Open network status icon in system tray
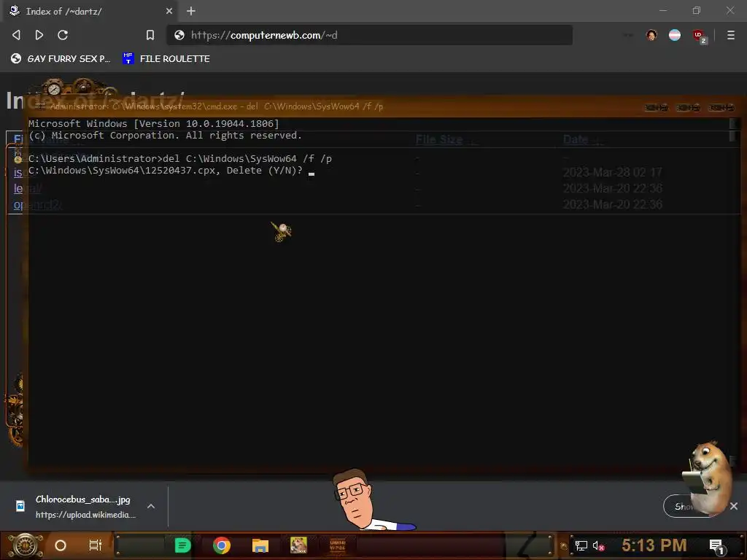 click(x=581, y=545)
